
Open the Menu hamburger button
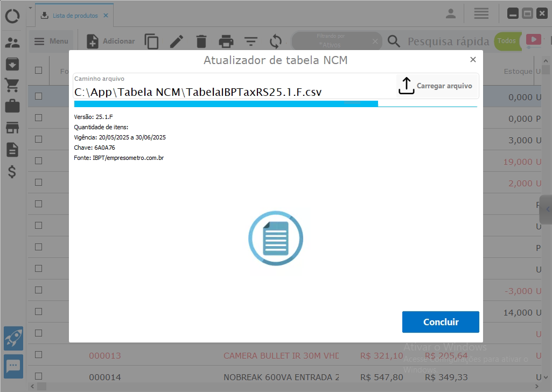(x=51, y=41)
